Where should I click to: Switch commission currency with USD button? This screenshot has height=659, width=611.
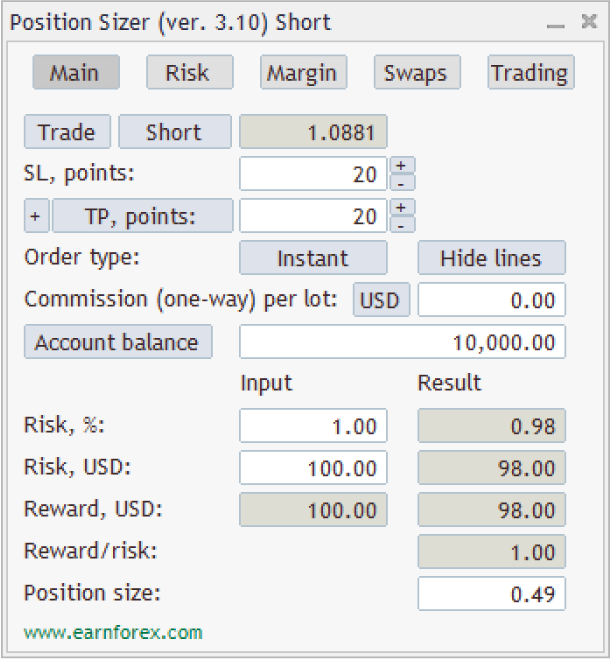tap(379, 300)
